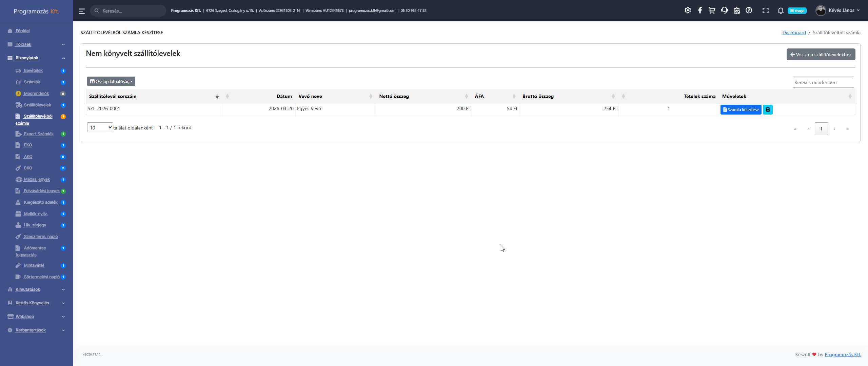Click Vissza a szállítólevelekhez button
Viewport: 868px width, 366px height.
point(821,55)
